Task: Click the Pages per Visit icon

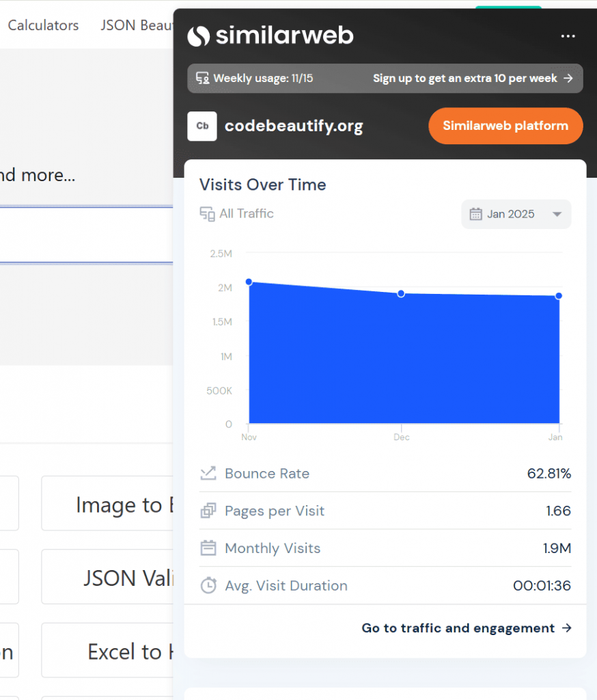Action: (208, 511)
